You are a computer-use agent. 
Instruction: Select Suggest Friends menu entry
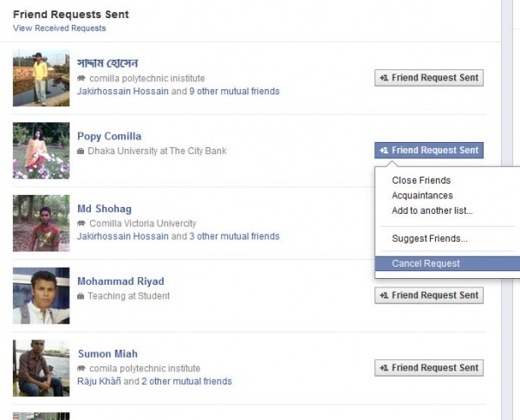click(x=430, y=239)
